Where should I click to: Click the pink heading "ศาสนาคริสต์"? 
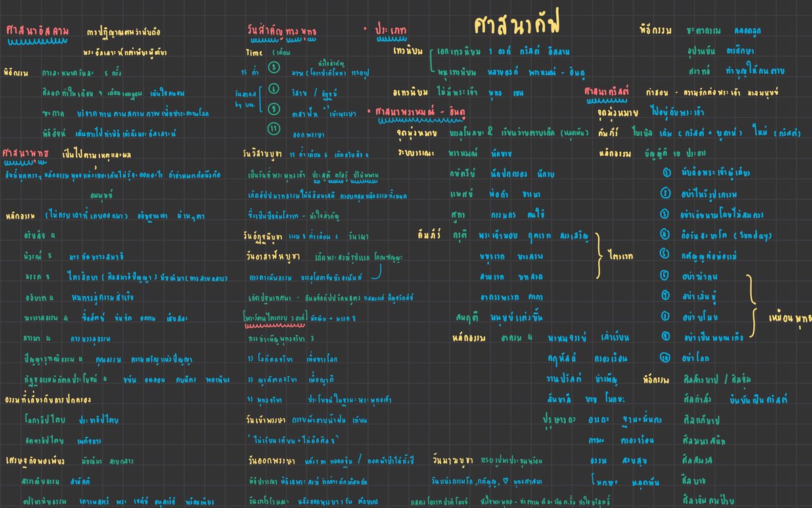point(608,91)
